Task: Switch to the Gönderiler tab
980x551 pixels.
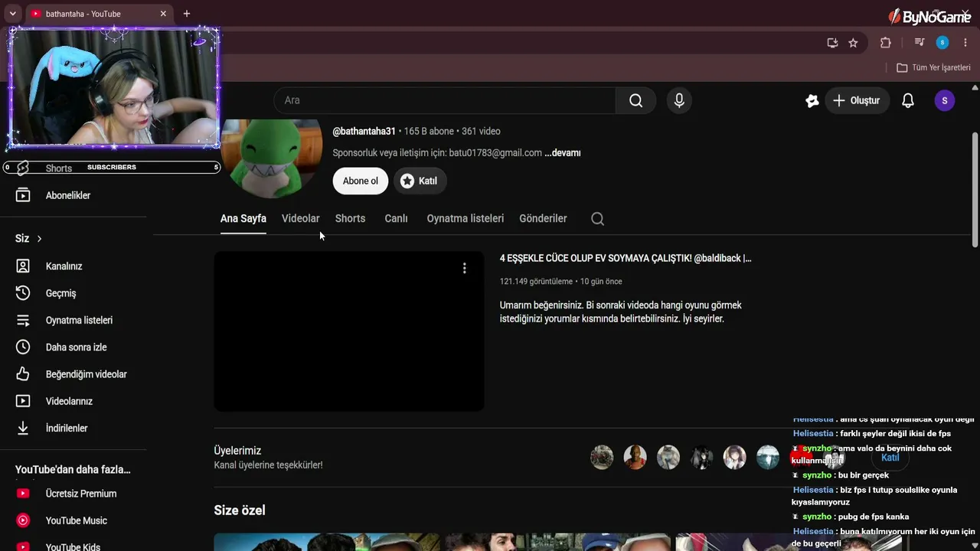Action: (x=543, y=219)
